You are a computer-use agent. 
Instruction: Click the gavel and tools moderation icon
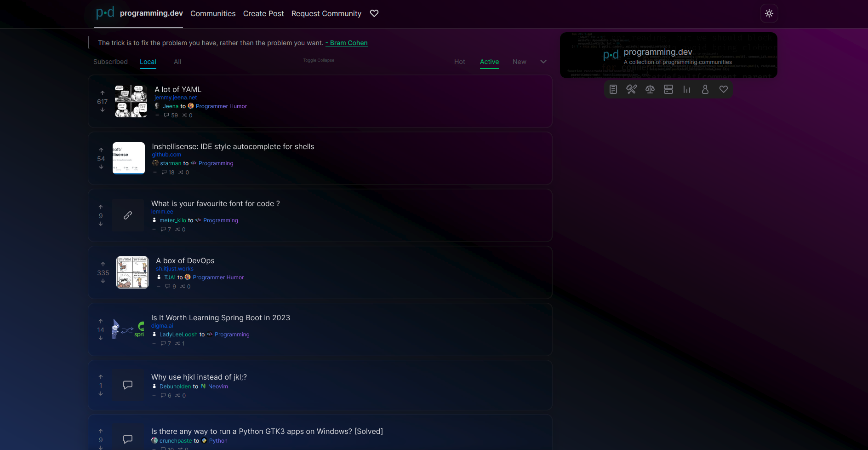pyautogui.click(x=631, y=89)
